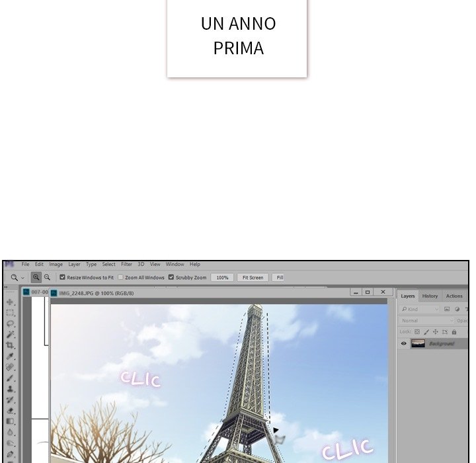This screenshot has height=463, width=476.
Task: Click the Zoom Out magnifier button
Action: (x=47, y=278)
